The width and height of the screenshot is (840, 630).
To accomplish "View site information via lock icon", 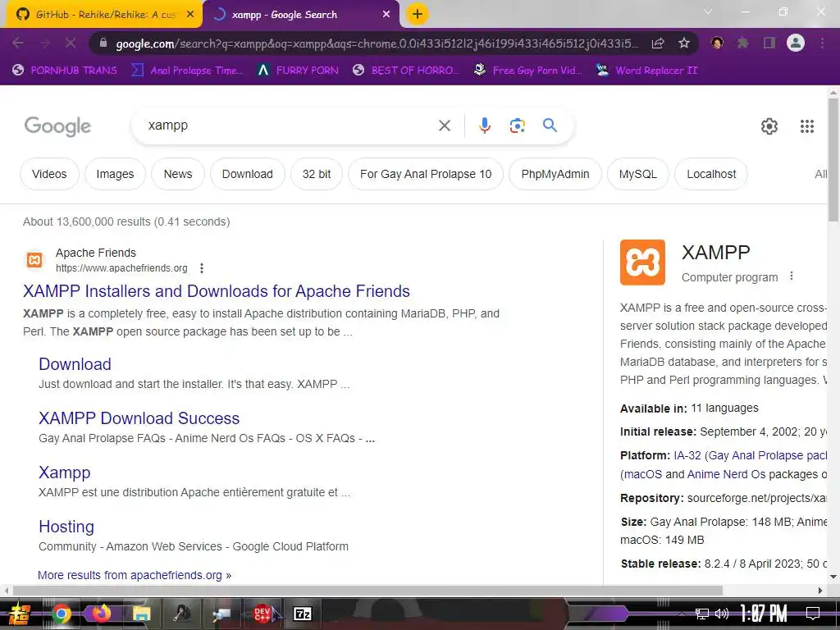I will 103,43.
